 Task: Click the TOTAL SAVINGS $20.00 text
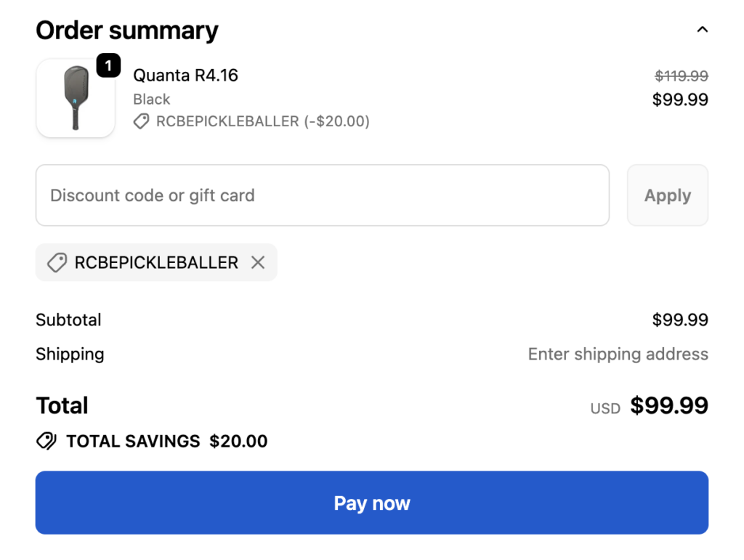point(166,441)
